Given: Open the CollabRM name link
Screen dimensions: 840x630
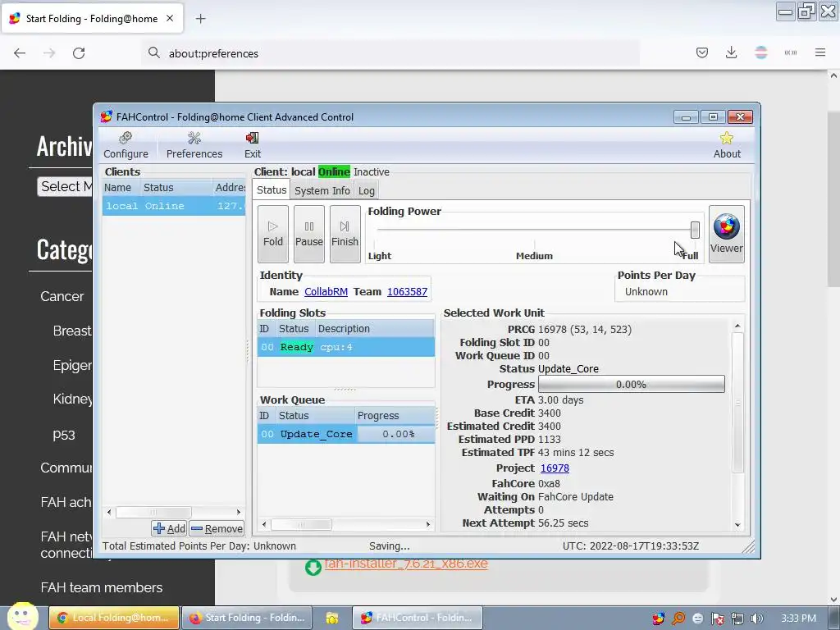Looking at the screenshot, I should click(326, 292).
